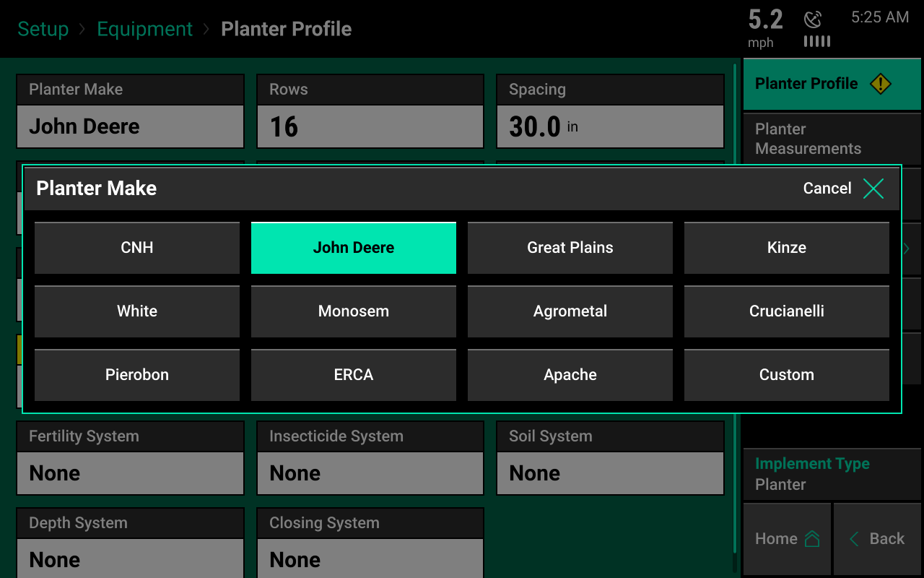Tap the Home button
This screenshot has width=924, height=578.
[787, 539]
